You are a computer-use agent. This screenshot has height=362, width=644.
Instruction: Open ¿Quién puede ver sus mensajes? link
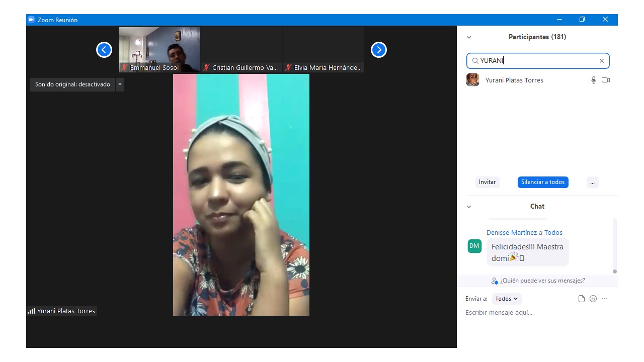pos(538,281)
